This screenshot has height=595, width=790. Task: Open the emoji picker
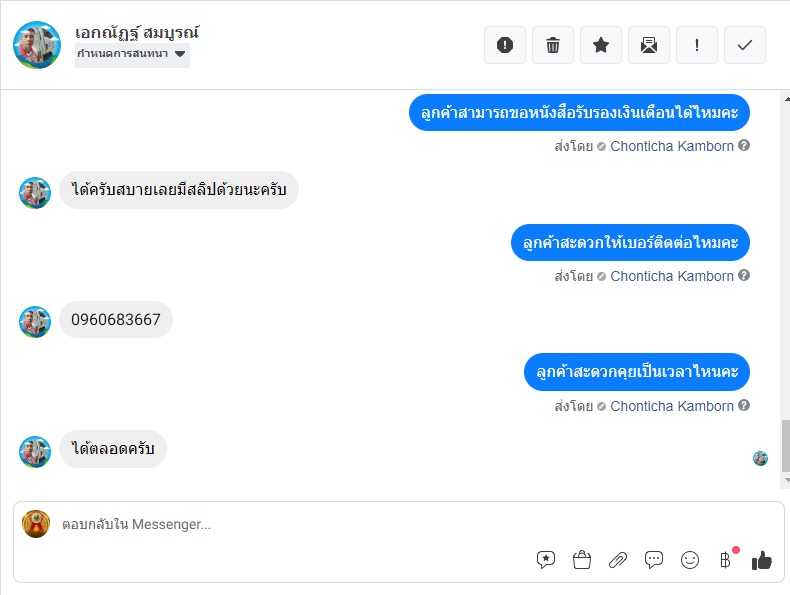pos(690,560)
